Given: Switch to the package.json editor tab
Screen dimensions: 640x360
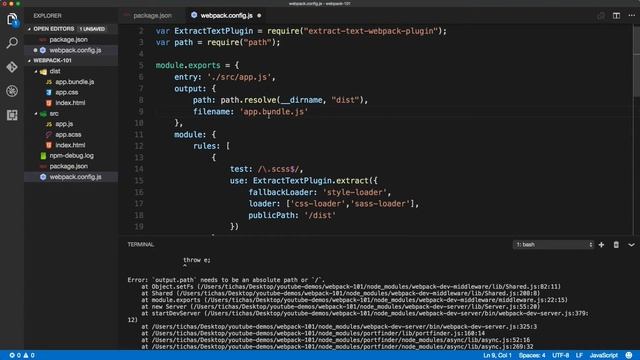Looking at the screenshot, I should pyautogui.click(x=152, y=16).
